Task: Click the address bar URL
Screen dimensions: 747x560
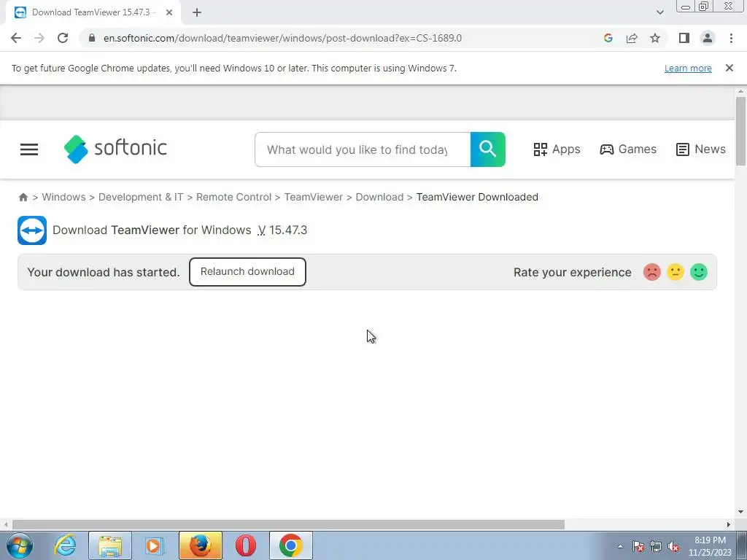Action: pyautogui.click(x=282, y=38)
